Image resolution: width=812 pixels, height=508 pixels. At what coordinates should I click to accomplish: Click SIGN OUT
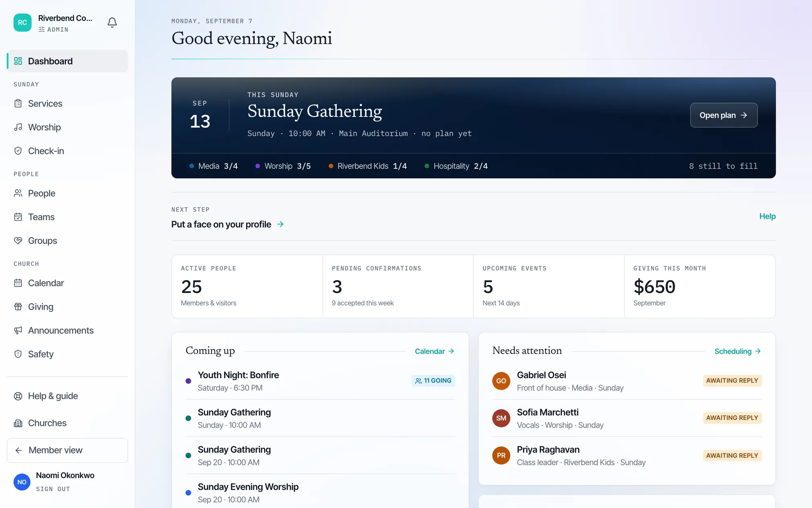(53, 489)
